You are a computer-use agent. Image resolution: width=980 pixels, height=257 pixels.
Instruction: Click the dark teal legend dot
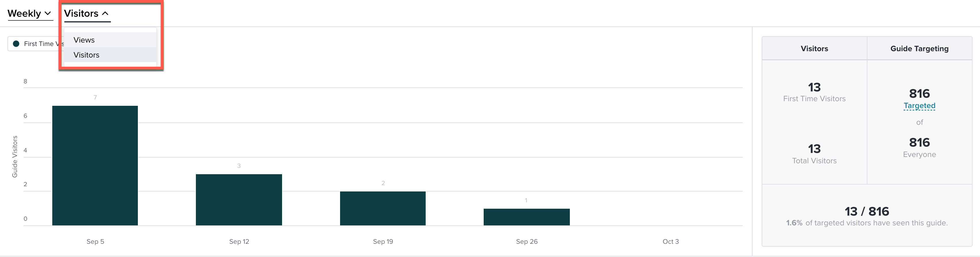(16, 44)
